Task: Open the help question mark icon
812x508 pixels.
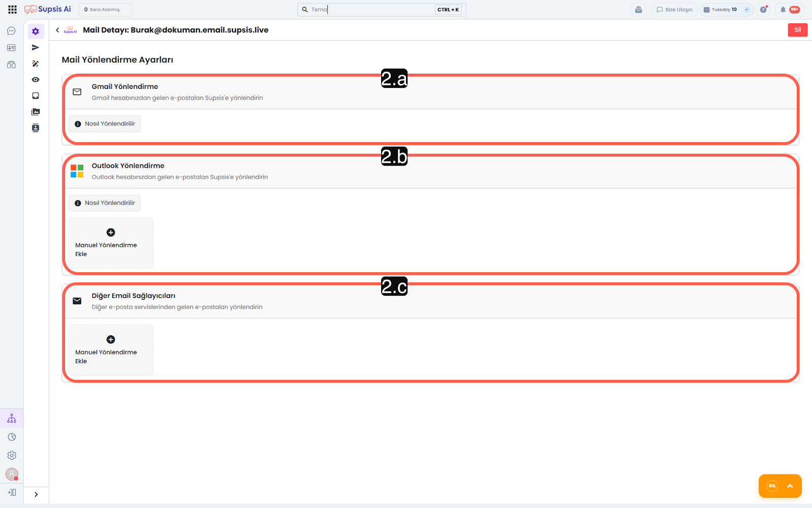Action: [x=763, y=10]
